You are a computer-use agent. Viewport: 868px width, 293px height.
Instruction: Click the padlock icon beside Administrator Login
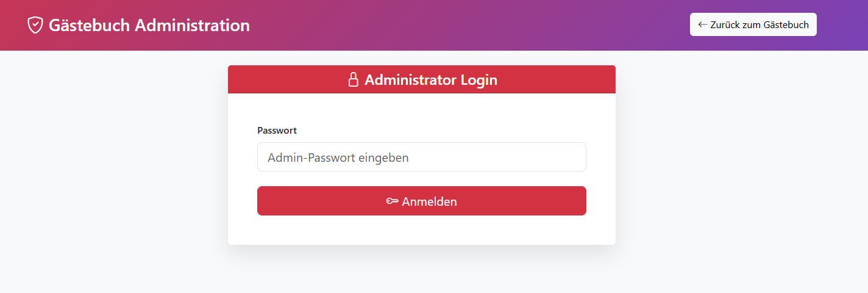[x=353, y=80]
